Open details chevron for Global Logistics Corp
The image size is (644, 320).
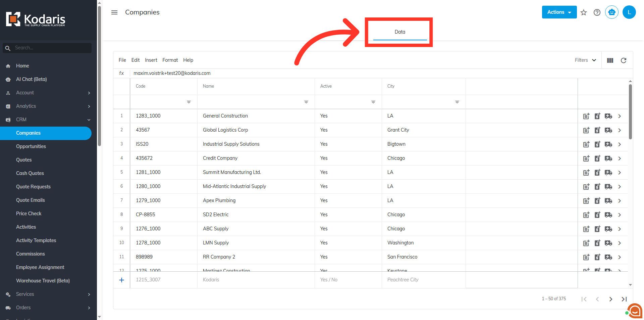click(620, 130)
